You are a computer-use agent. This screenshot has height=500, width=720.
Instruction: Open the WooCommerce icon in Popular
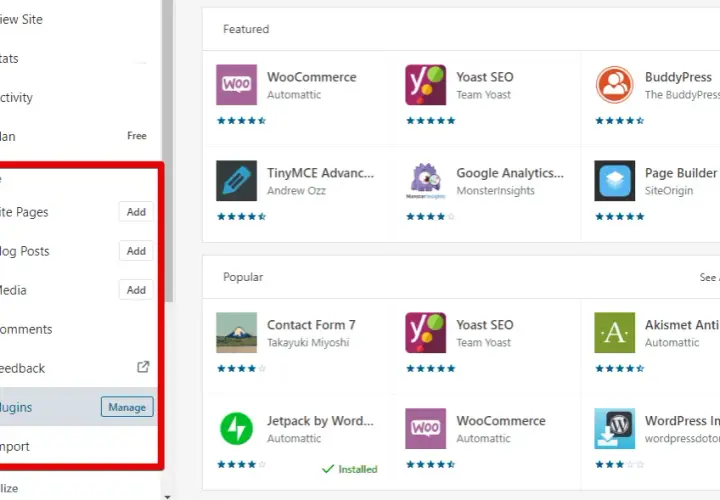click(426, 429)
